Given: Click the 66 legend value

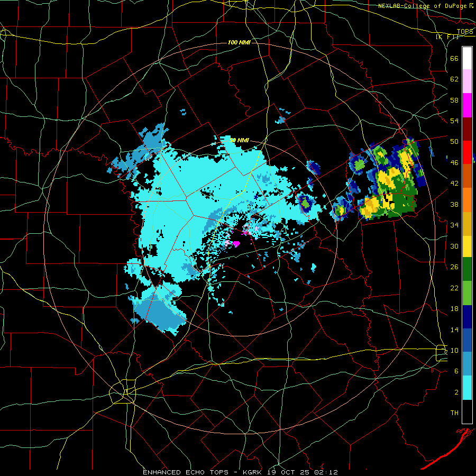Looking at the screenshot, I should (x=454, y=58).
